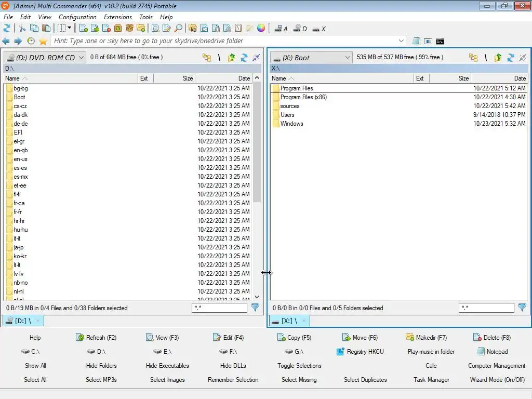The height and width of the screenshot is (399, 532).
Task: Click the console cmd icon
Action: 440,42
